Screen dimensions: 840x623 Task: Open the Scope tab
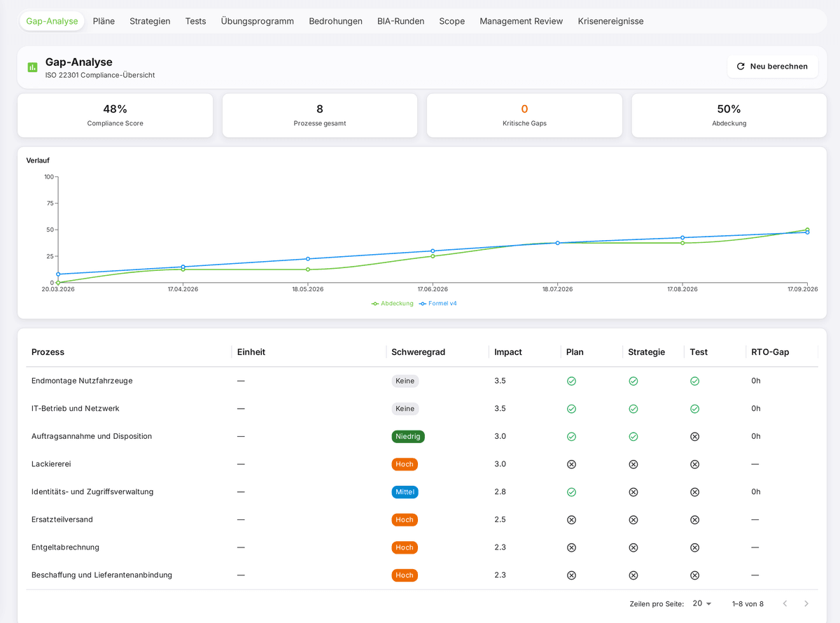coord(452,21)
